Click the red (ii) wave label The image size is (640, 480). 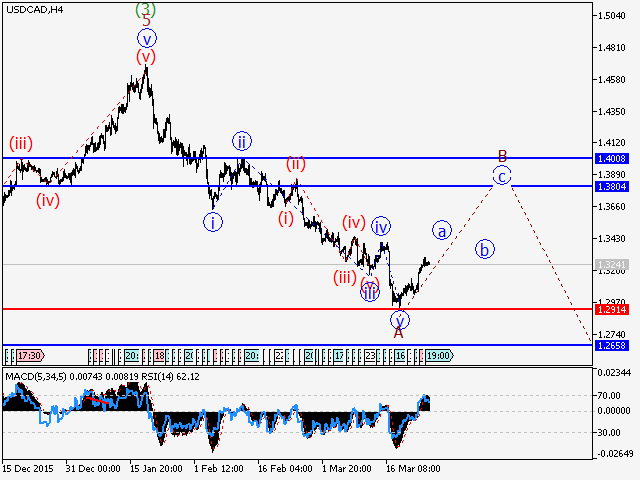296,164
